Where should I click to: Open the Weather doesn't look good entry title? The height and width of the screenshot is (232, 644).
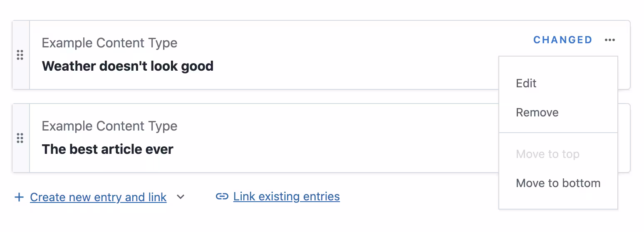(128, 66)
